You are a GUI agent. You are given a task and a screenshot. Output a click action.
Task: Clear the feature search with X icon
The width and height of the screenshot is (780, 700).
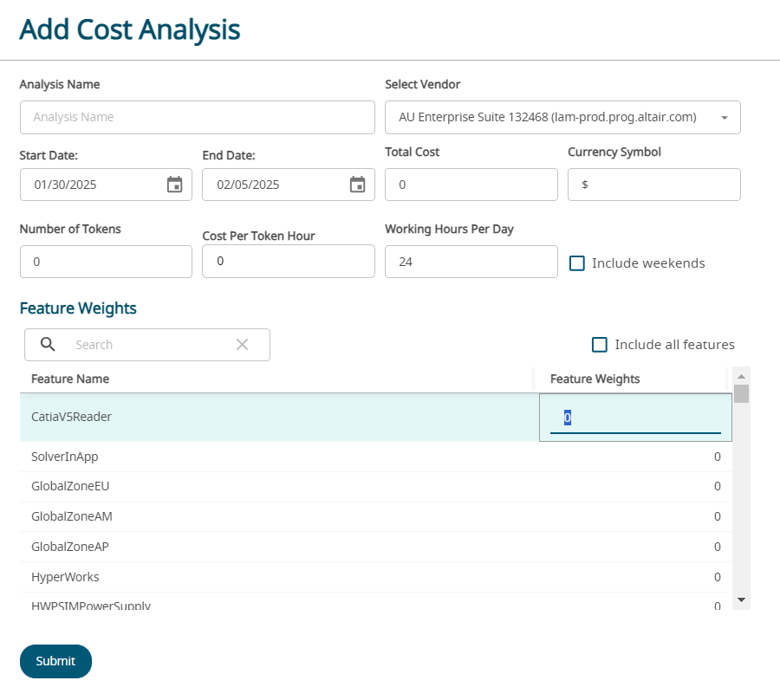242,345
